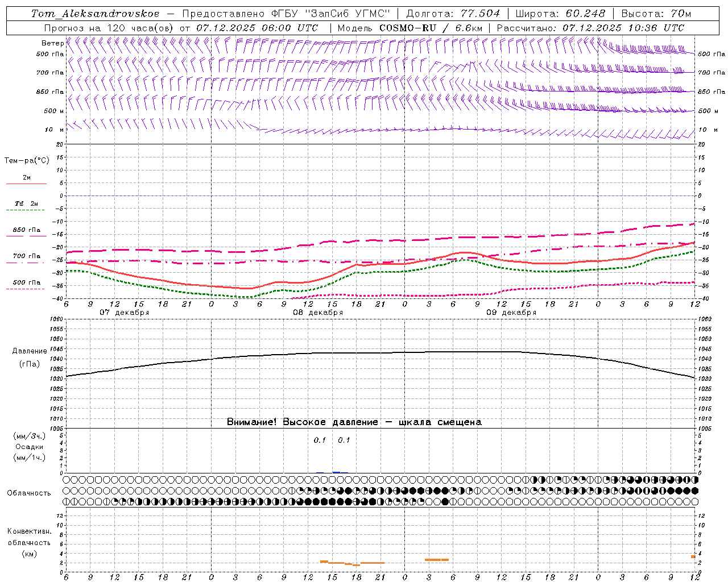Click the '07 декабря' date label
Screen dimensions: 728x582
[125, 313]
